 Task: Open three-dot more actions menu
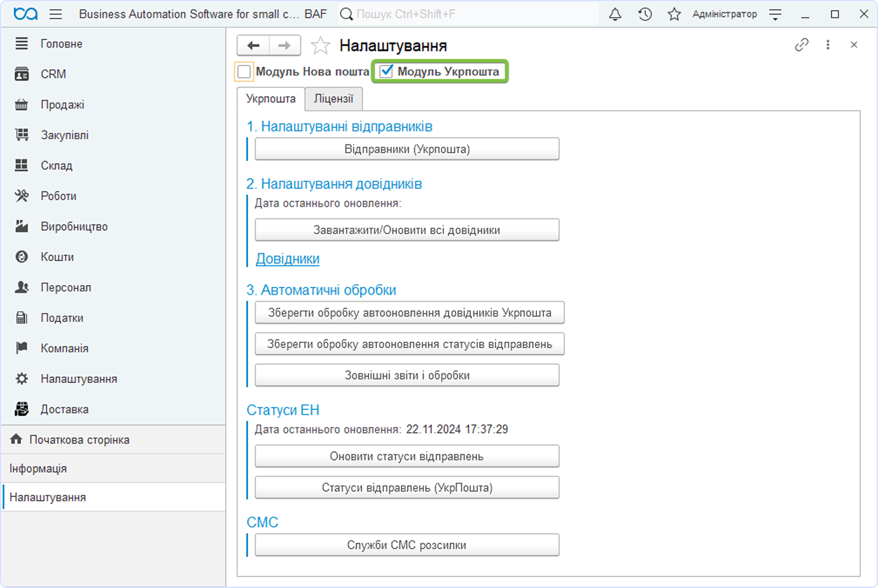pyautogui.click(x=828, y=45)
